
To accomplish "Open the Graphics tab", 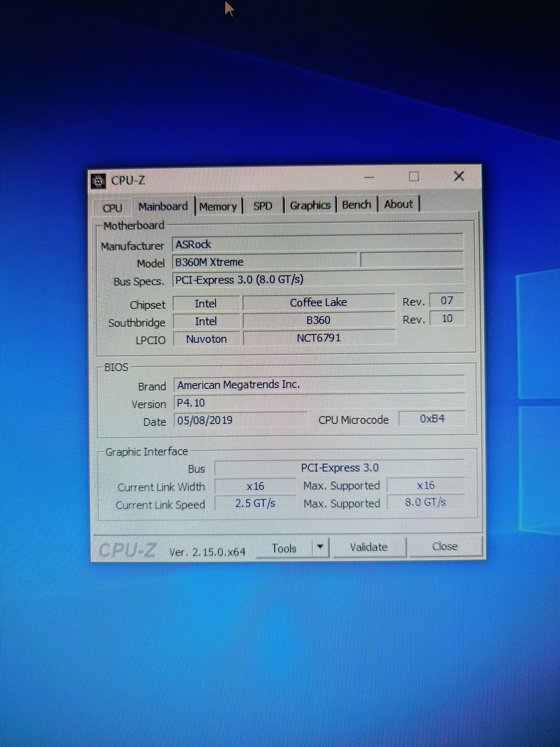I will click(310, 205).
